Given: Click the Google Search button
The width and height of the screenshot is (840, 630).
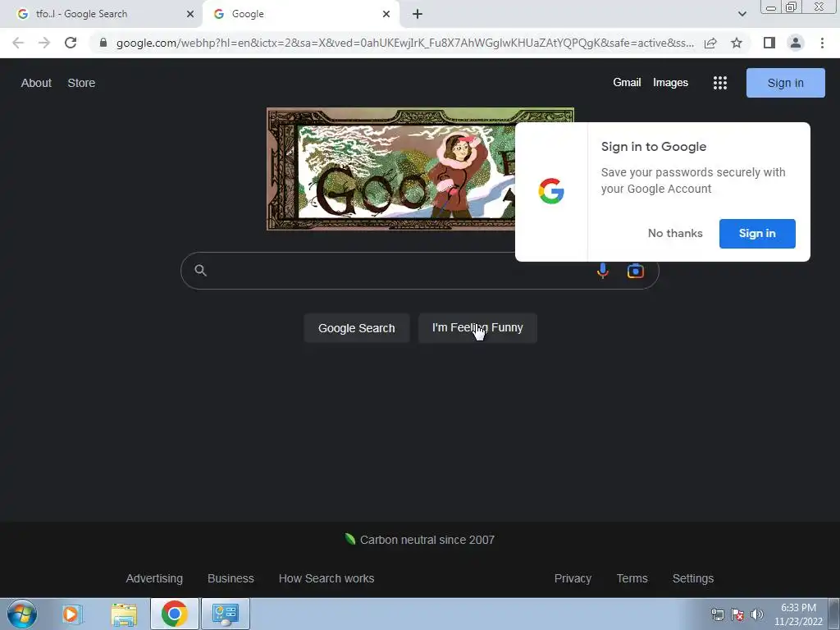Looking at the screenshot, I should (x=356, y=328).
